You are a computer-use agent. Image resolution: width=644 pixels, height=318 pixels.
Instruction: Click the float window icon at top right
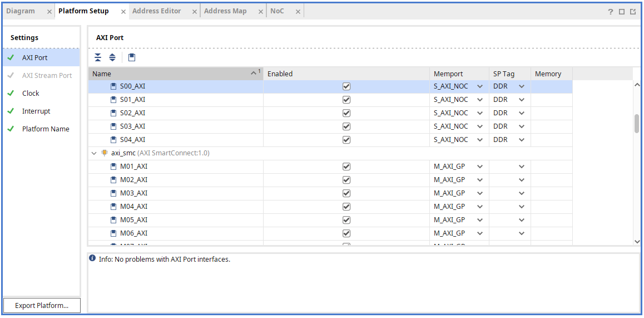633,12
